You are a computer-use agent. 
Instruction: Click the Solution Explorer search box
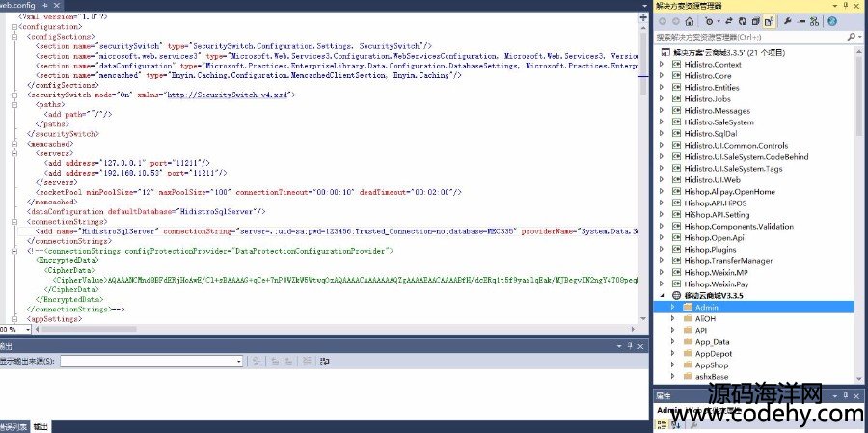coord(750,37)
